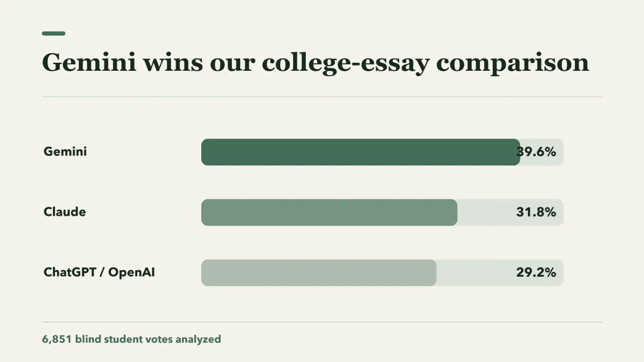Click the 31.8% value for Claude

tap(536, 212)
